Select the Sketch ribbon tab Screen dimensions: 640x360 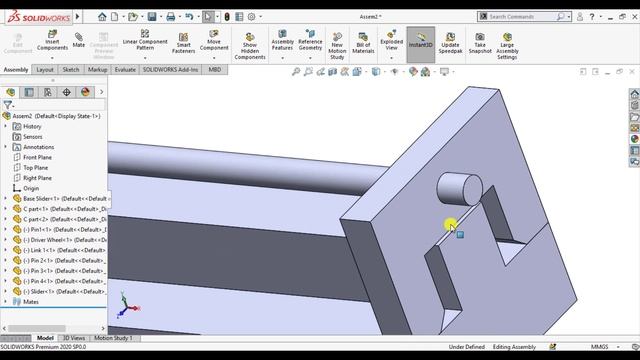click(71, 70)
